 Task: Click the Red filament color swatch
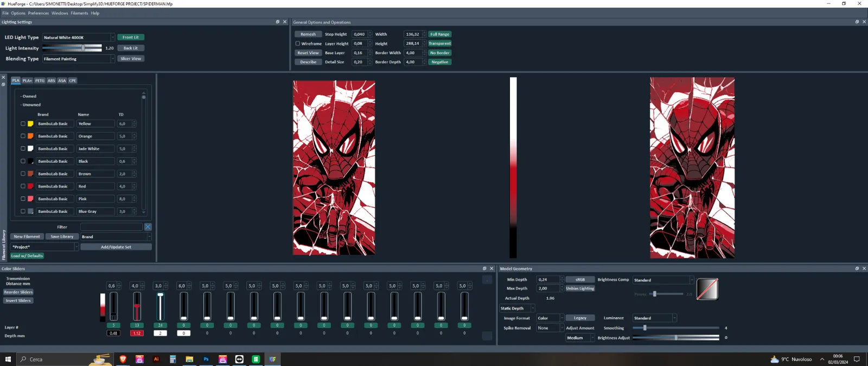click(30, 186)
